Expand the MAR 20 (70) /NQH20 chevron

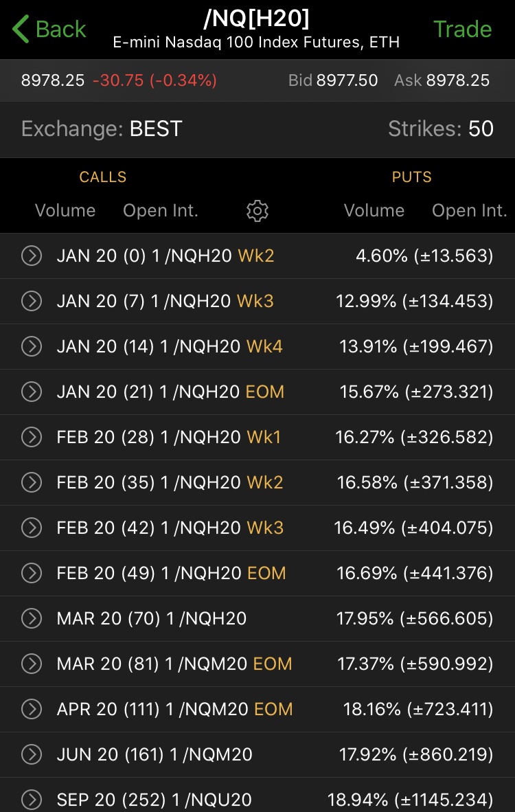pos(32,619)
